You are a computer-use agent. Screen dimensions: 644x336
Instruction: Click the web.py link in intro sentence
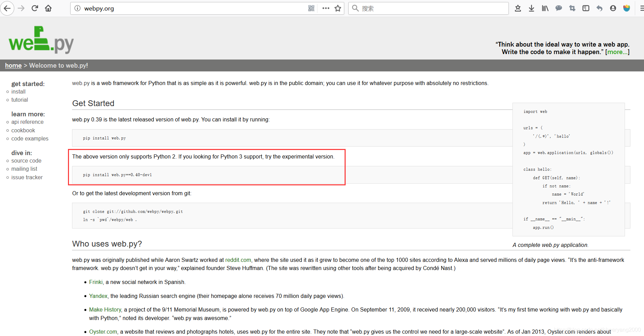click(81, 83)
